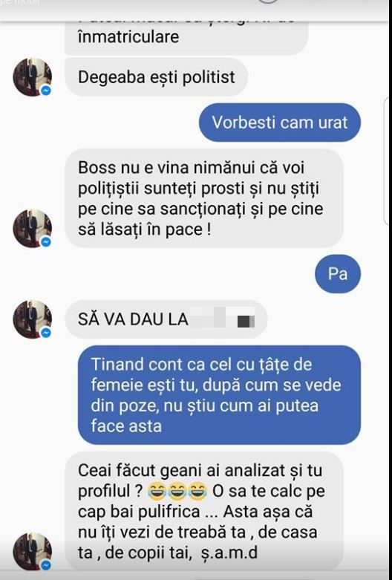Click Messenger badge on "SĂ VA DAU LA" avatar
This screenshot has height=580, width=392.
tap(46, 333)
